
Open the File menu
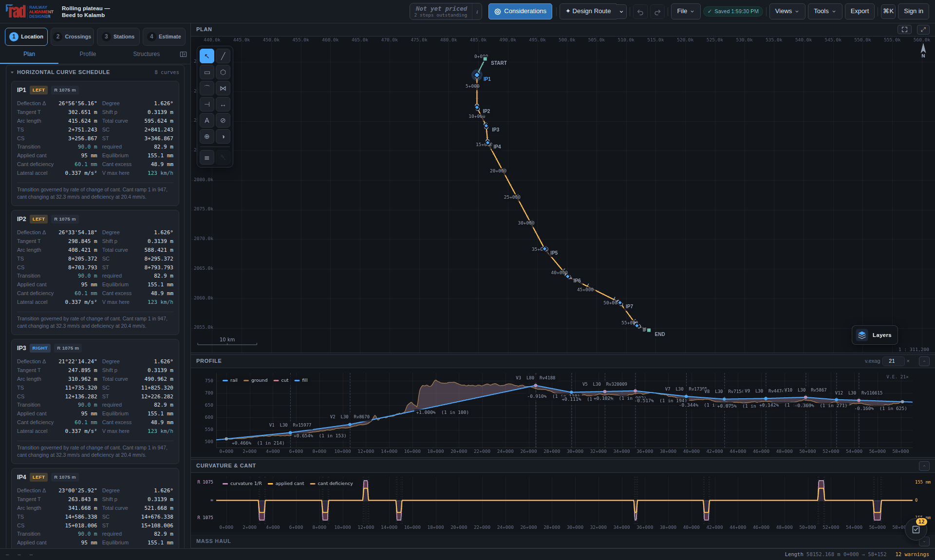686,11
